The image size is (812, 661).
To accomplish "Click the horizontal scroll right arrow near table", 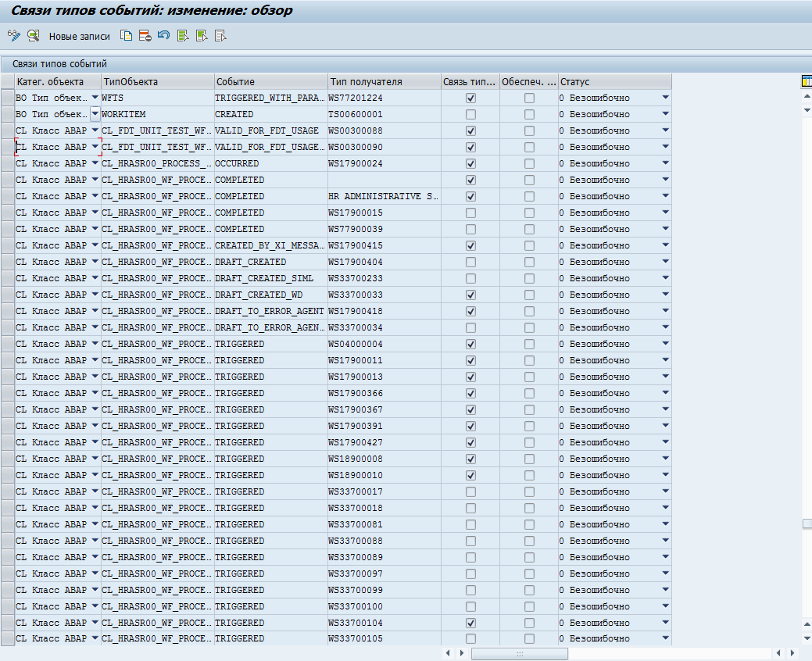I will (x=462, y=653).
